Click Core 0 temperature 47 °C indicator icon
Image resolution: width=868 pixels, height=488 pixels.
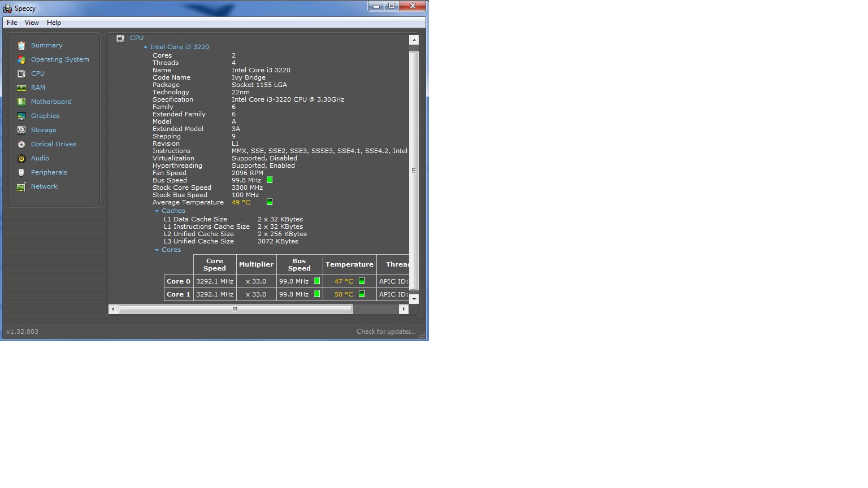click(x=362, y=281)
